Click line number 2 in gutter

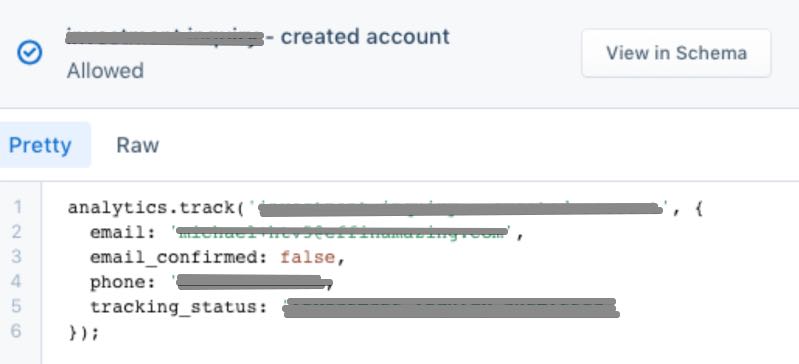[17, 232]
